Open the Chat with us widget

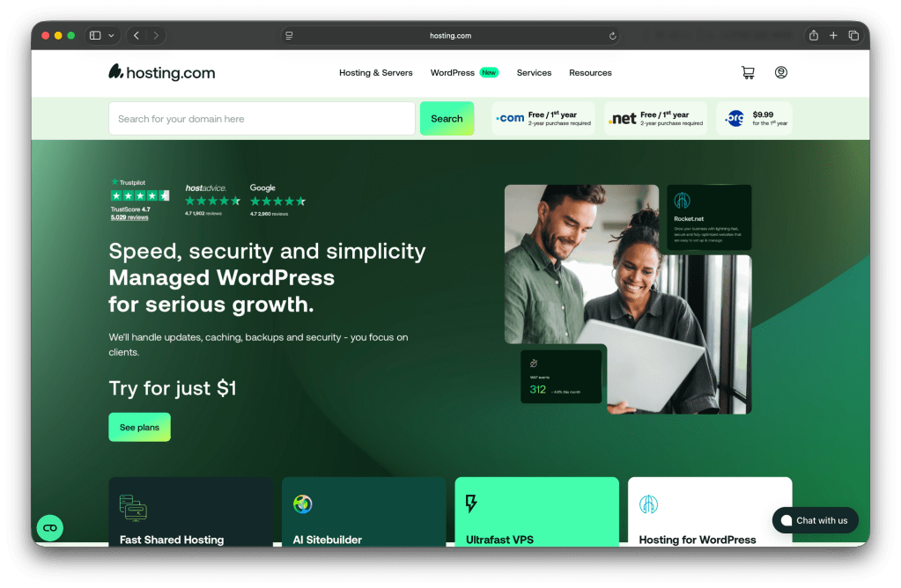click(815, 520)
